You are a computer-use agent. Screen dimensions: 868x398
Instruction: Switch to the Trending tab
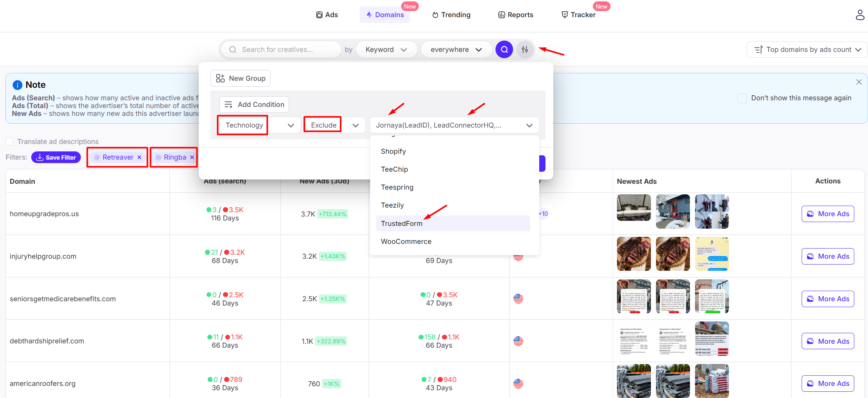tap(451, 15)
